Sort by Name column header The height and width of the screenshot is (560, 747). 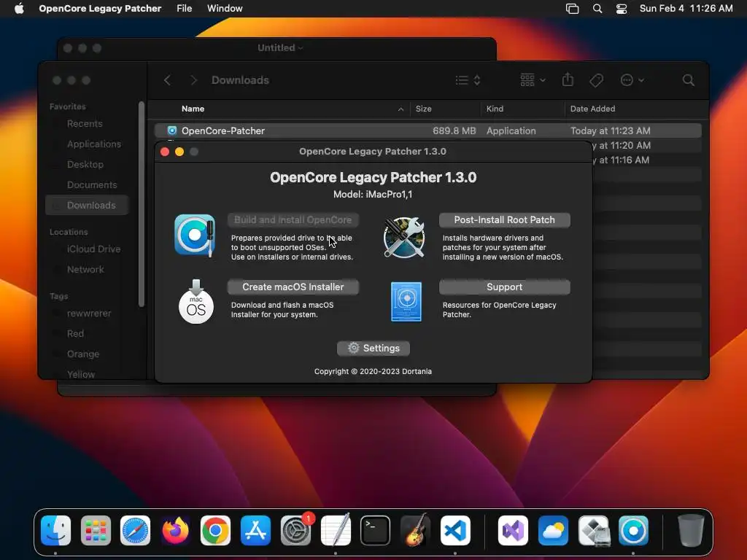coord(193,109)
